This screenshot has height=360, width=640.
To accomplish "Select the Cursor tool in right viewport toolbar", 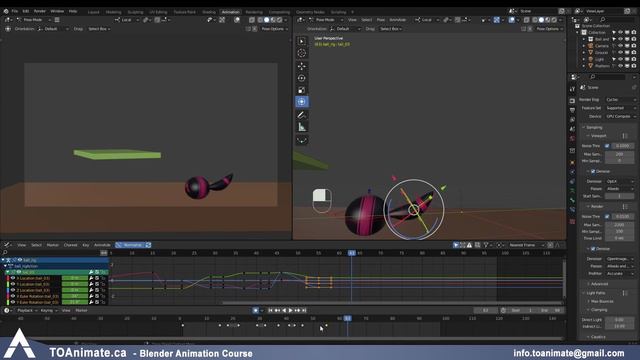I will tap(302, 53).
